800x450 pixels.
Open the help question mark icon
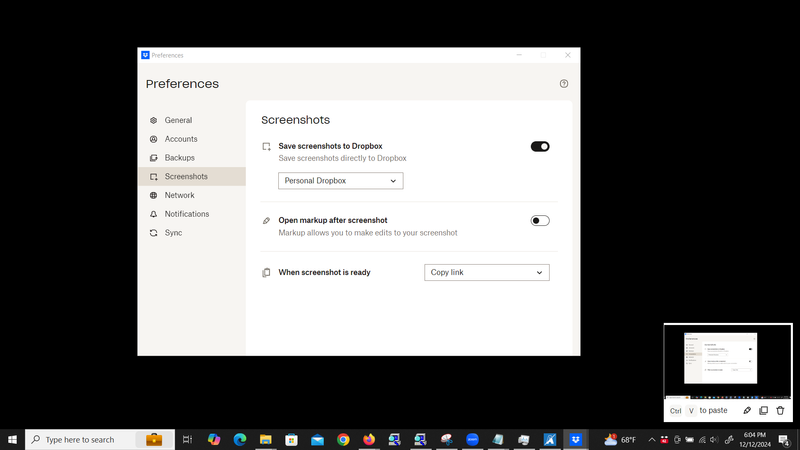click(564, 84)
